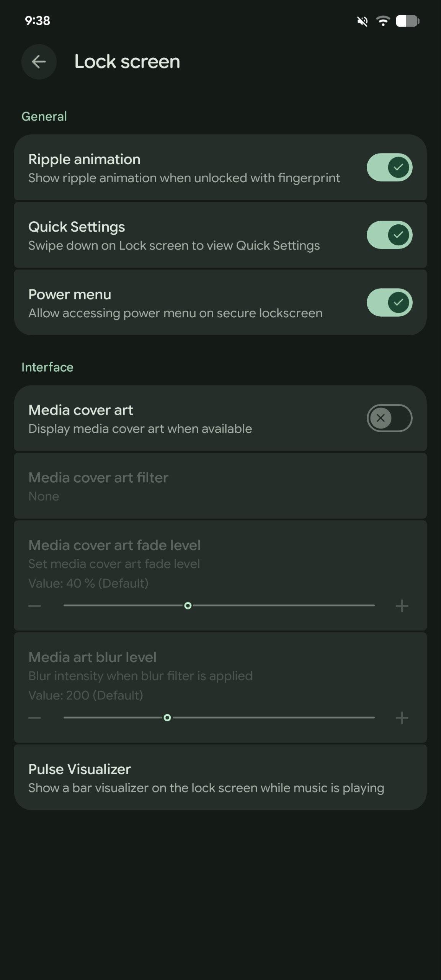Open Media cover art filter options
441x980 pixels.
point(220,486)
